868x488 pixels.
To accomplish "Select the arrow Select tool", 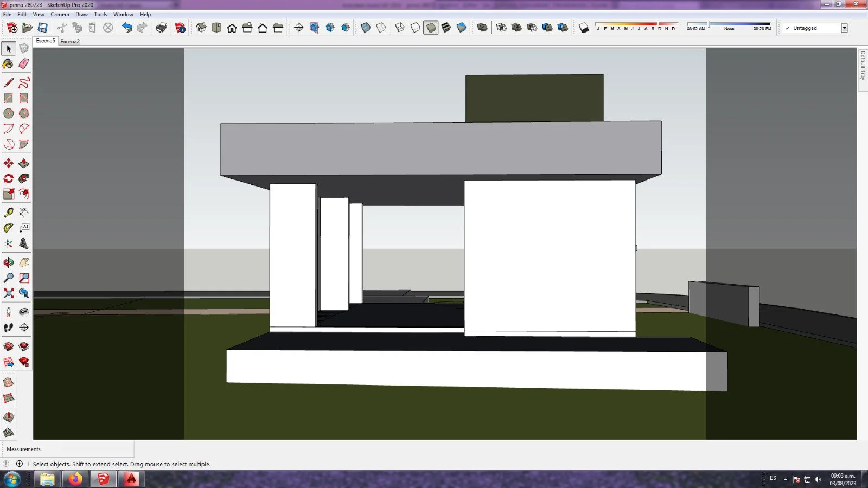I will pyautogui.click(x=9, y=49).
